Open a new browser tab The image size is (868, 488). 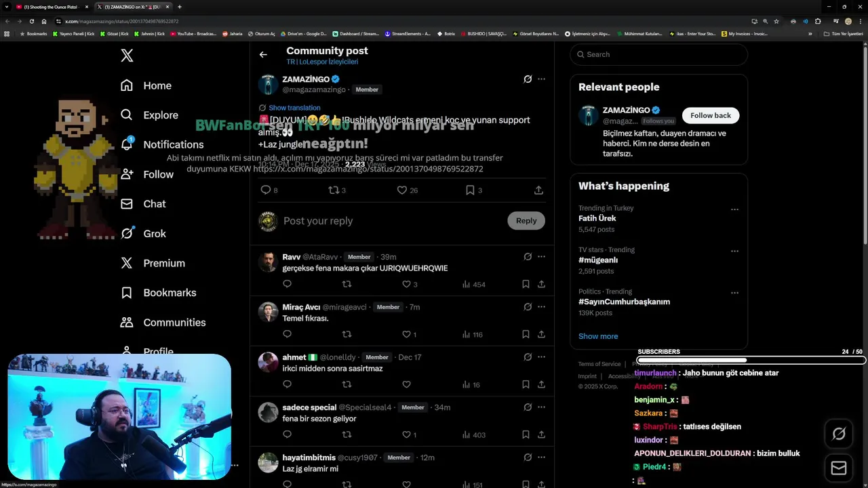[179, 7]
